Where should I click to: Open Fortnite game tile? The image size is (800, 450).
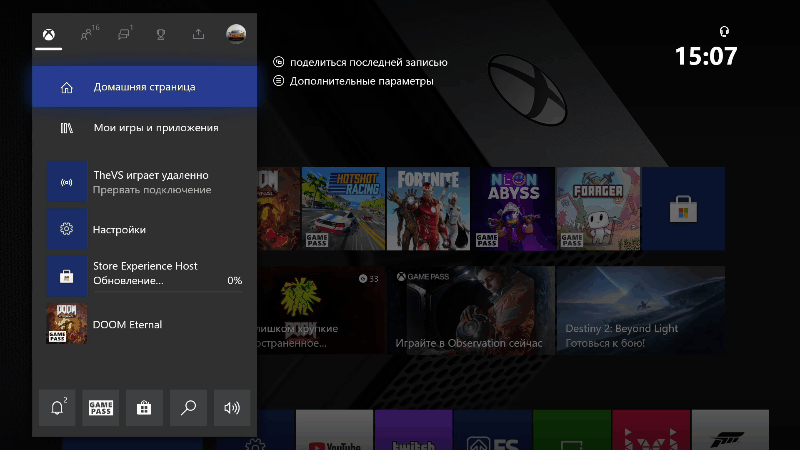[428, 209]
